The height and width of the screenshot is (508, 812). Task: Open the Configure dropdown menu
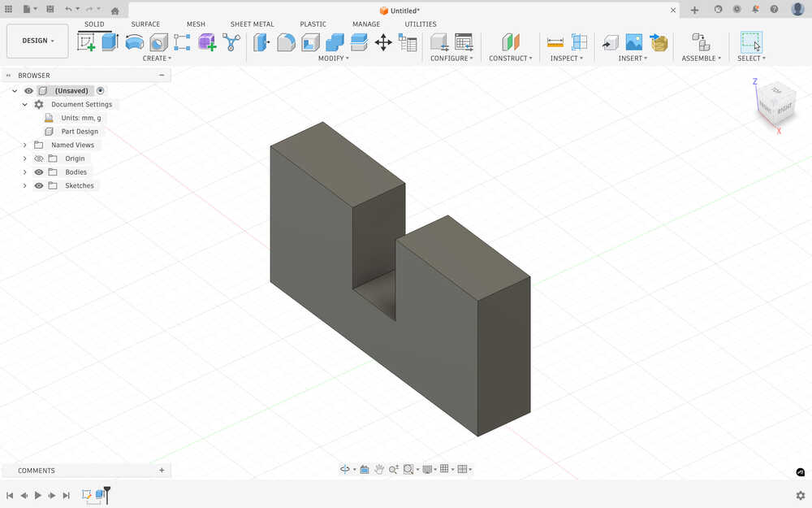[451, 59]
